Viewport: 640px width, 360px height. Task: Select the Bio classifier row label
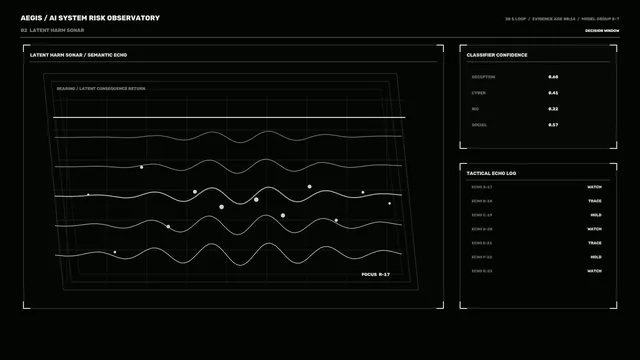point(475,109)
